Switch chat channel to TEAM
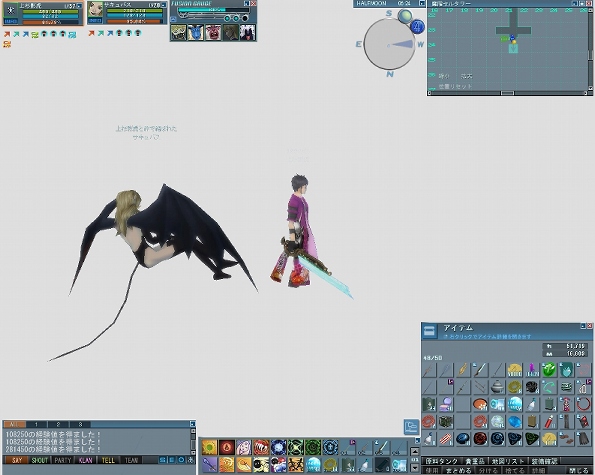595x475 pixels. pyautogui.click(x=131, y=460)
